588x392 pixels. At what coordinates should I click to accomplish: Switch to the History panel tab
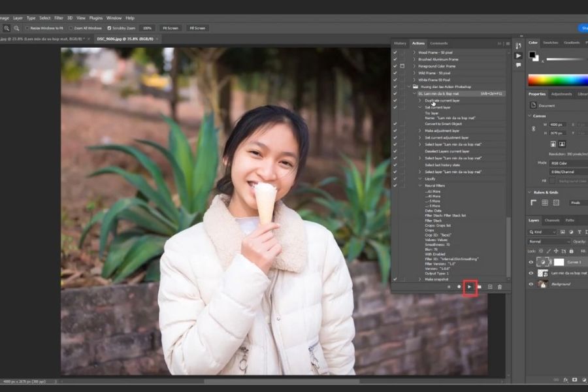click(400, 43)
